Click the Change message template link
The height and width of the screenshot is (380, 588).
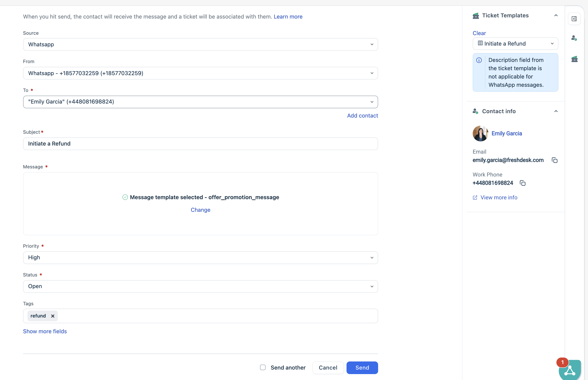click(x=200, y=210)
